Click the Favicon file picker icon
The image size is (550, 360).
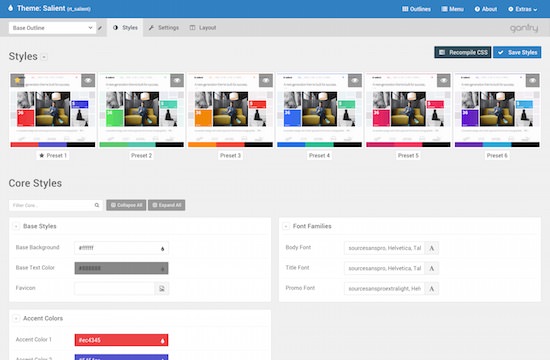[x=162, y=288]
